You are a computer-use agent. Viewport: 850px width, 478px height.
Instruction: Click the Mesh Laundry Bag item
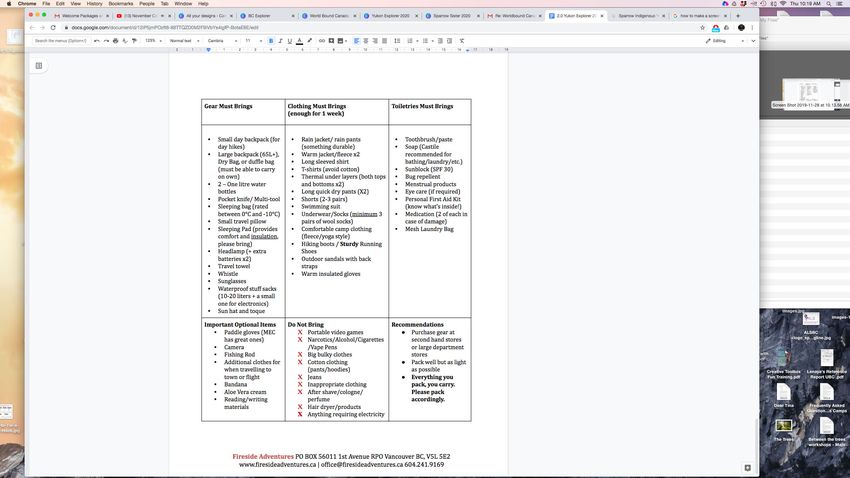point(429,229)
